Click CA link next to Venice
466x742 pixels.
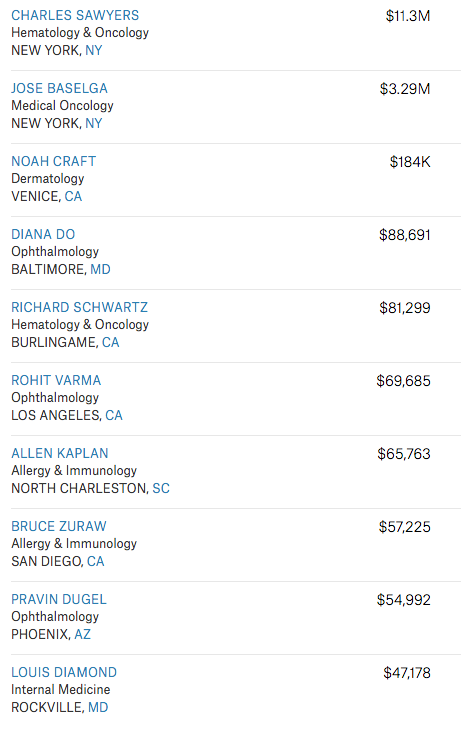coord(73,196)
